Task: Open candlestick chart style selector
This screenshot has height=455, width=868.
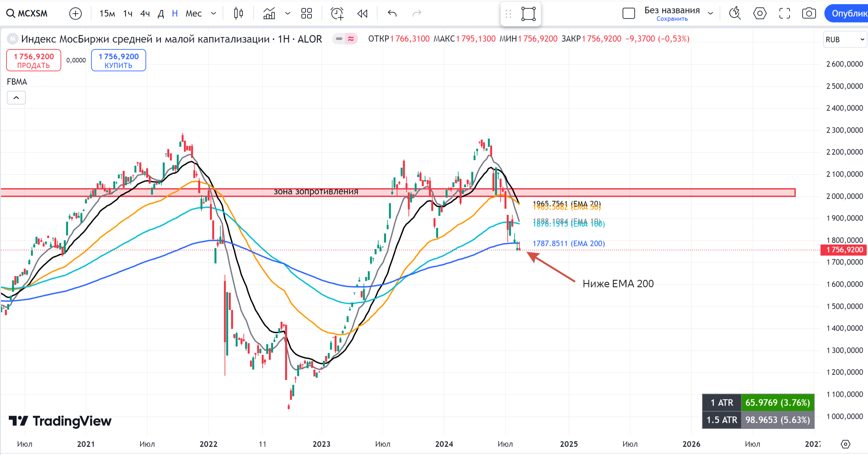Action: tap(239, 13)
